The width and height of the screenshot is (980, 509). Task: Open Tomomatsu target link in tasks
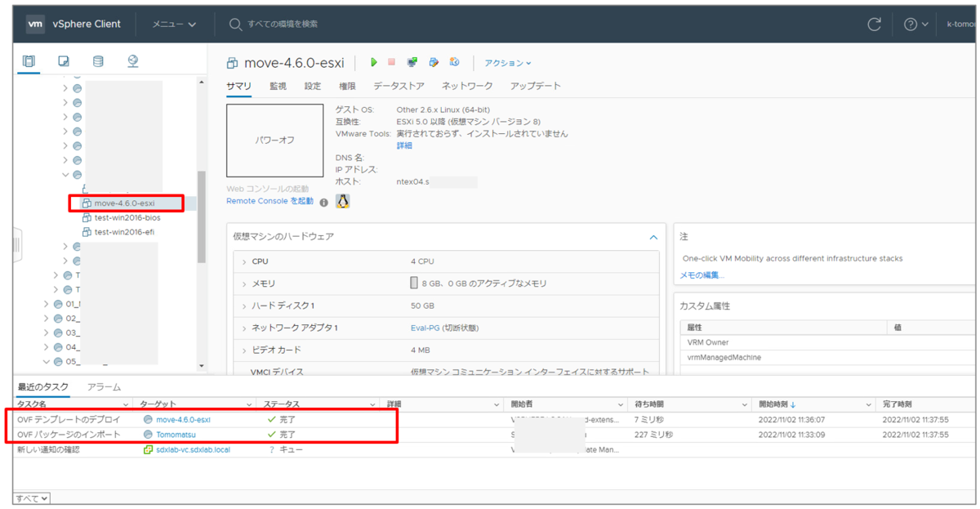pos(176,435)
